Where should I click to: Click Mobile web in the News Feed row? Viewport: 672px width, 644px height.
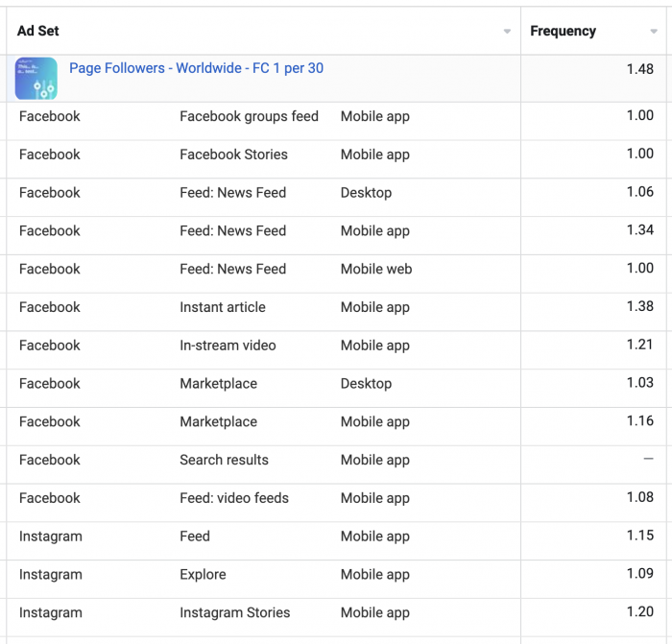(x=376, y=269)
